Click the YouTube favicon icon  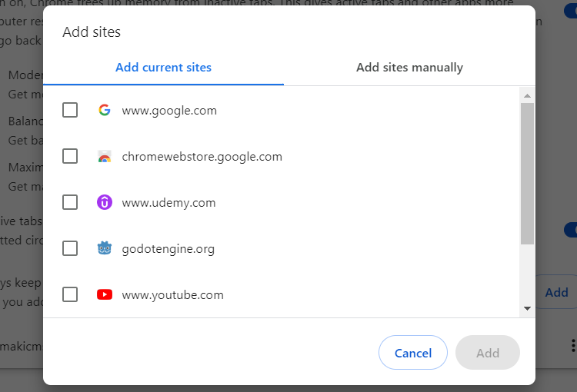[105, 294]
